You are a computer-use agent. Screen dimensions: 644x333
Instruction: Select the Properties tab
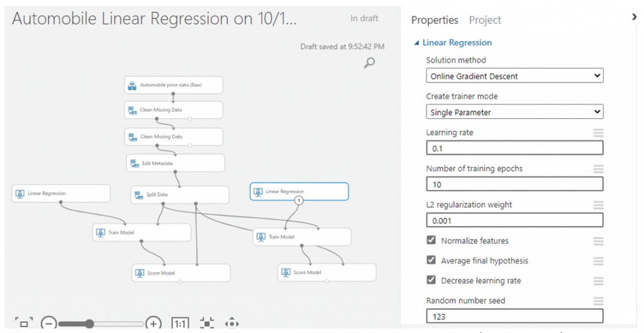point(435,20)
